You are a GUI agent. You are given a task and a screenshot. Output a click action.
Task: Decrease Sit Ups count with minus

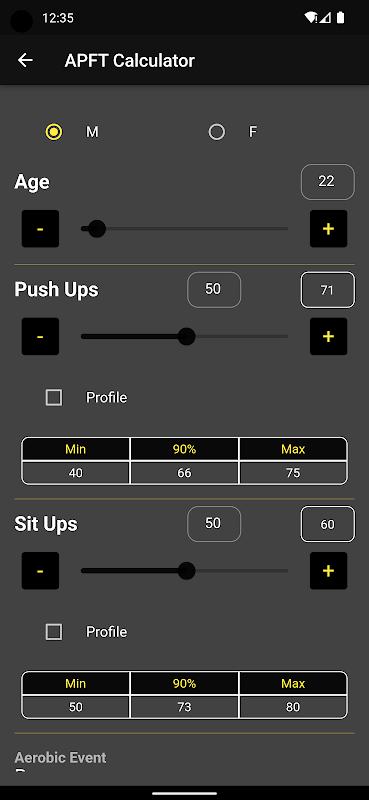(40, 570)
